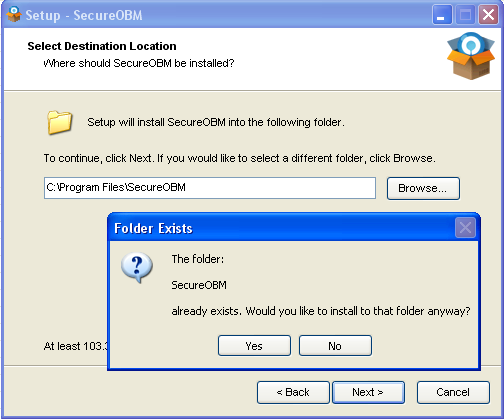Screen dimensions: 504x420
Task: Click the Folder Exists dialog title bar
Action: [282, 228]
